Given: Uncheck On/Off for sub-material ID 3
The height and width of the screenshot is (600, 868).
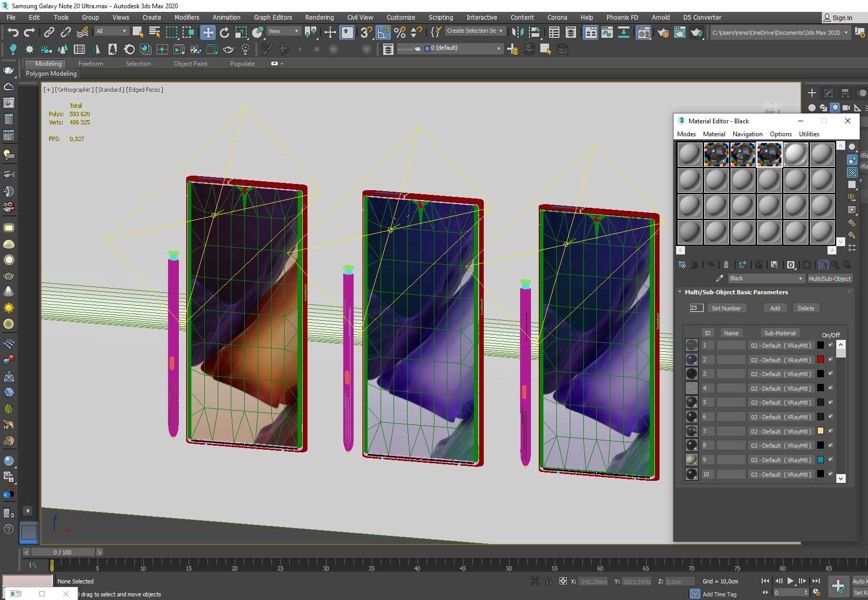Looking at the screenshot, I should (830, 373).
